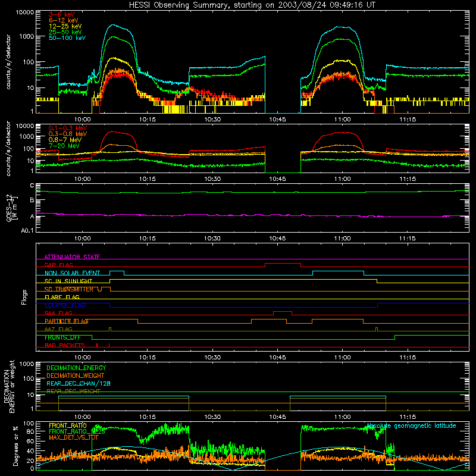This screenshot has height=476, width=476.
Task: Click the BAD_PACKETS flag label
Action: [65, 345]
